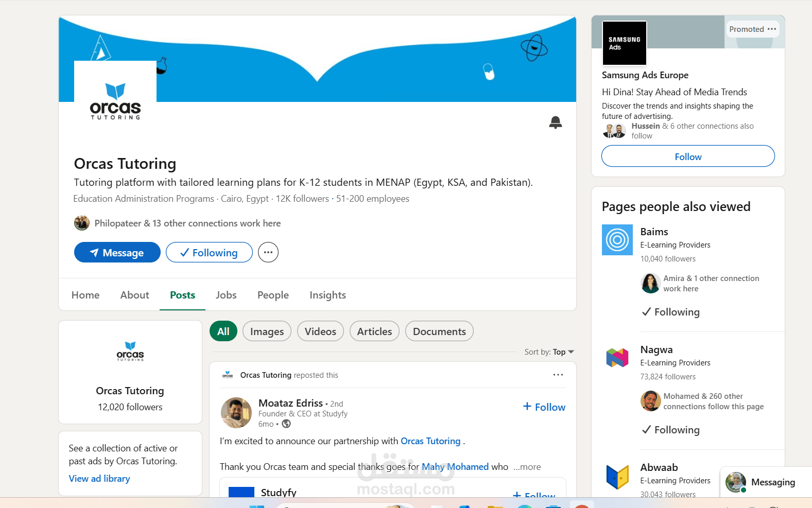Screen dimensions: 812x508
Task: Toggle the Following button for Orcas Tutoring
Action: click(209, 252)
